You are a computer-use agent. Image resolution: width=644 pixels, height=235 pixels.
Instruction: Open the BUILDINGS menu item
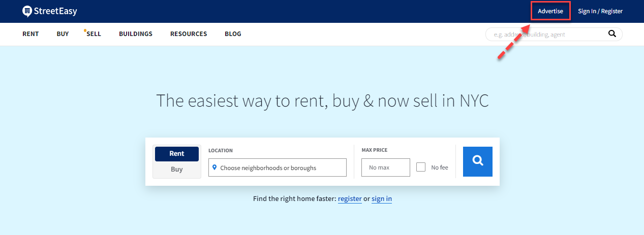click(x=136, y=34)
